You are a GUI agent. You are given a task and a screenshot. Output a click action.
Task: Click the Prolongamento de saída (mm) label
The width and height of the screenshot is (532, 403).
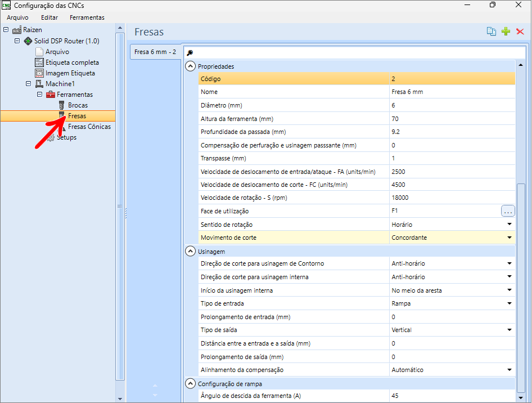point(242,357)
